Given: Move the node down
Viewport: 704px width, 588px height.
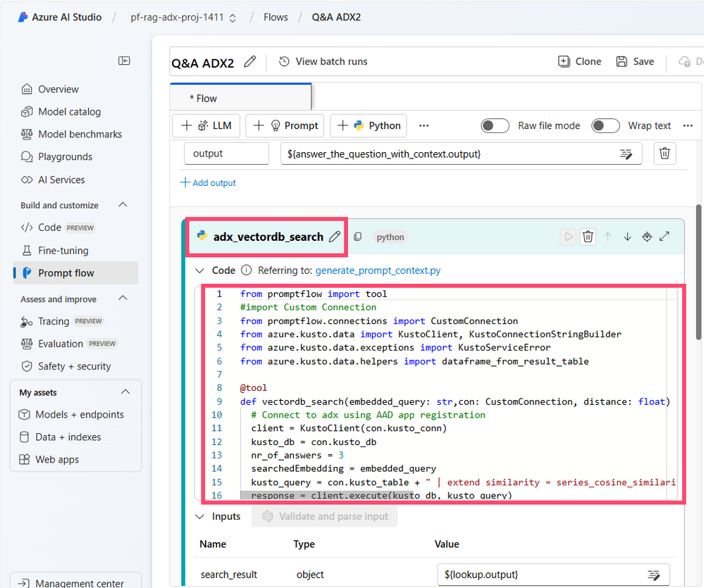Looking at the screenshot, I should 627,237.
